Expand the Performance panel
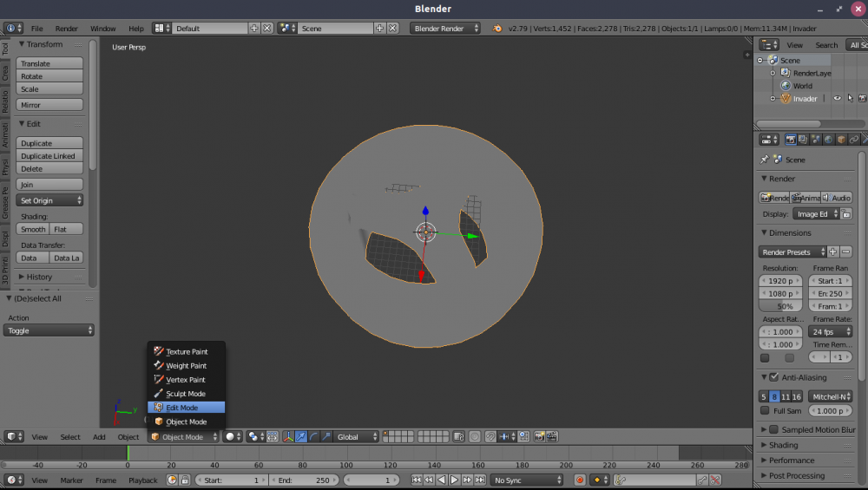 point(791,461)
